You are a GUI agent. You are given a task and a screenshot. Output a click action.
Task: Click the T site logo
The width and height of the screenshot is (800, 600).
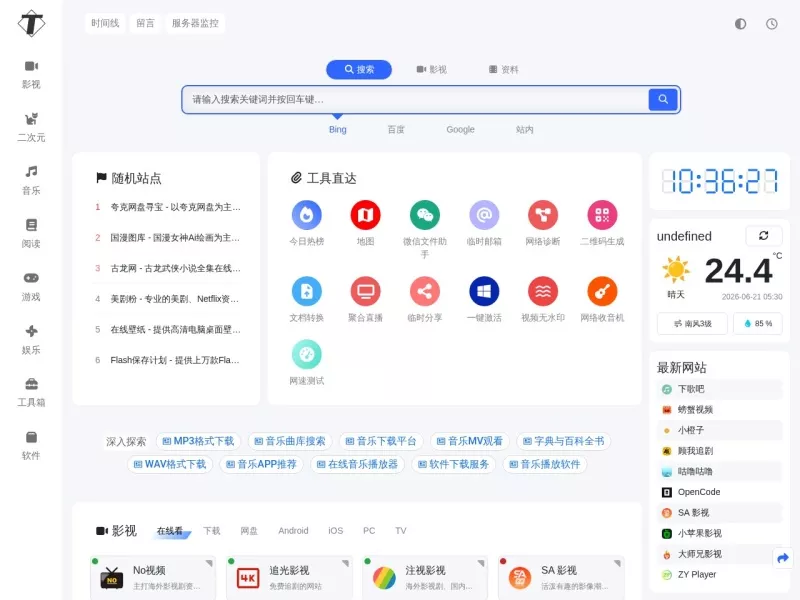31,23
